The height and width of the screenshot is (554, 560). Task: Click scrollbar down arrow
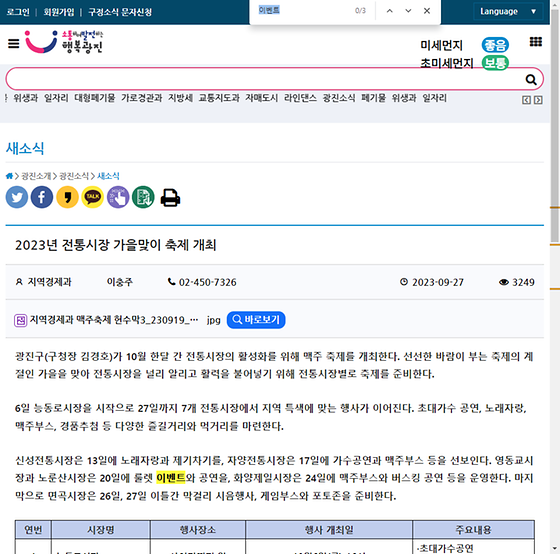pyautogui.click(x=555, y=549)
